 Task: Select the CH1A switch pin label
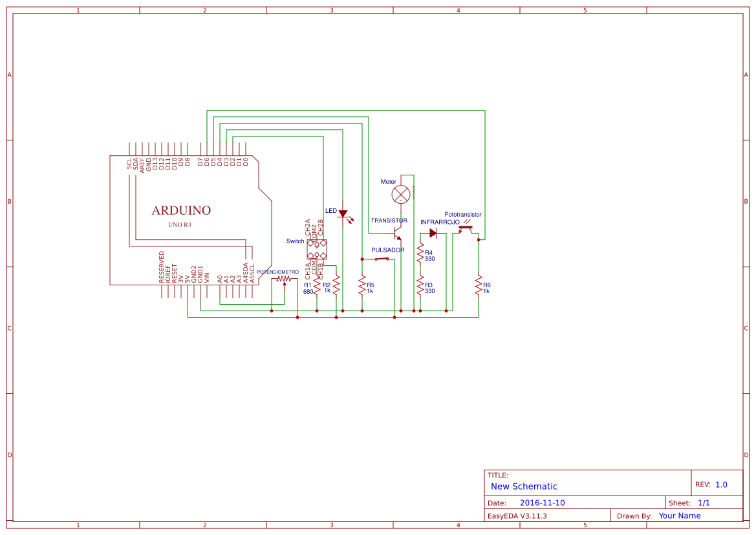click(x=308, y=271)
